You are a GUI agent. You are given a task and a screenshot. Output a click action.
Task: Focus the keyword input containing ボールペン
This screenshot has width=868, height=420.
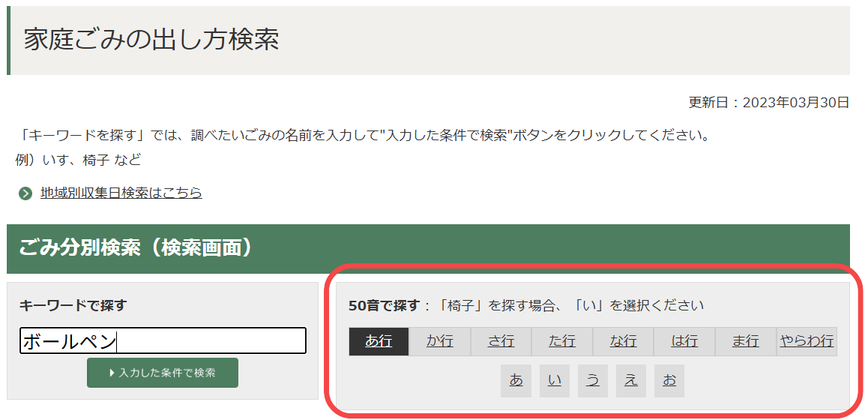(x=163, y=340)
